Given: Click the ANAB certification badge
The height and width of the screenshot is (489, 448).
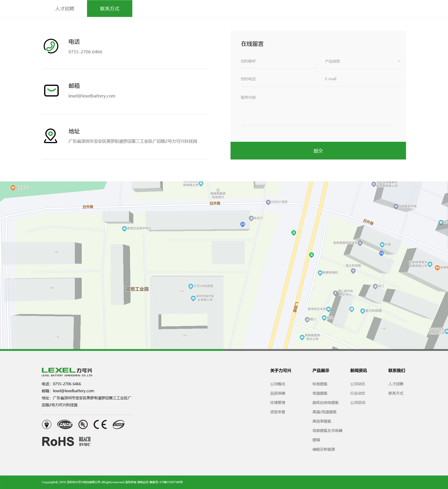Looking at the screenshot, I should 65,424.
